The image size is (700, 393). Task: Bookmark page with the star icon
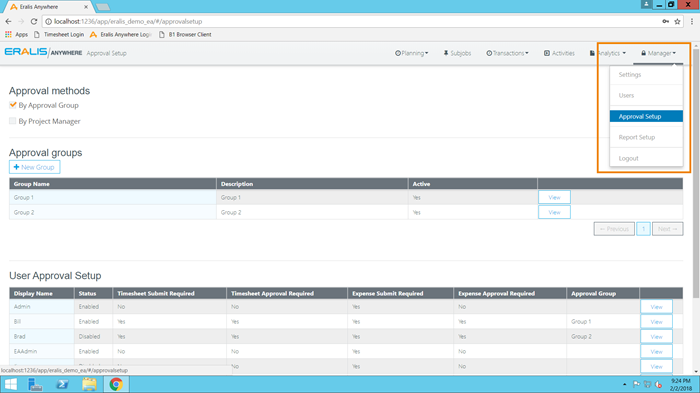[677, 21]
